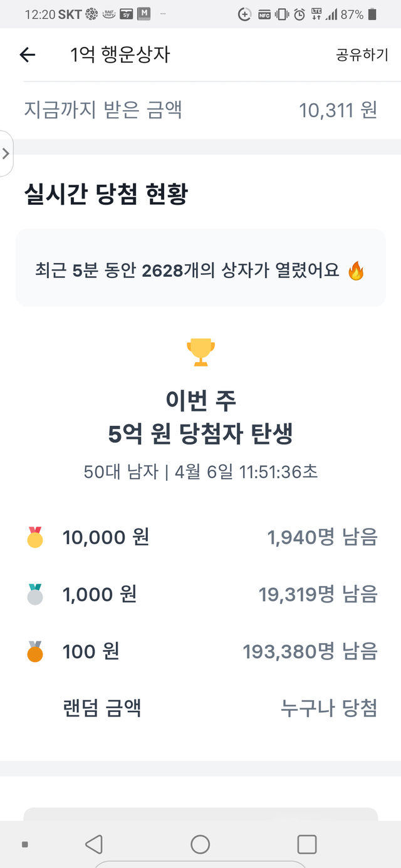401x868 pixels.
Task: Tap the 지금까지 받은 금액 row
Action: coord(103,110)
